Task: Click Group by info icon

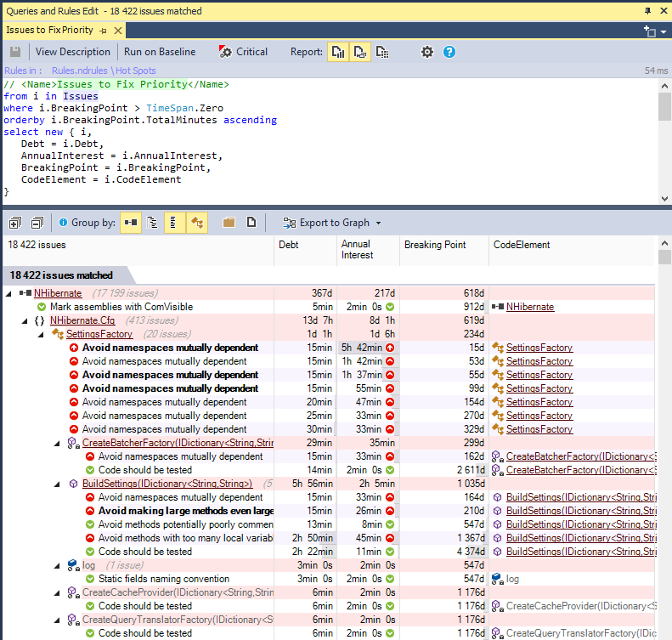Action: pyautogui.click(x=63, y=223)
